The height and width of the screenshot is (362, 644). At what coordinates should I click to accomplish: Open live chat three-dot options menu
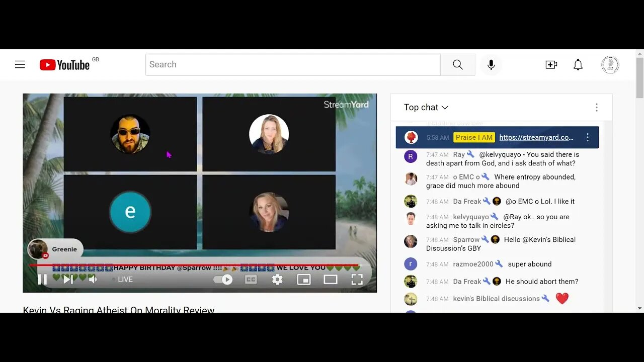pyautogui.click(x=597, y=107)
